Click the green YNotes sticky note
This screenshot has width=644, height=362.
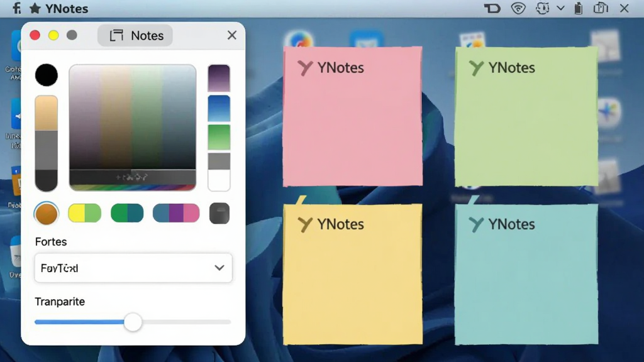526,116
